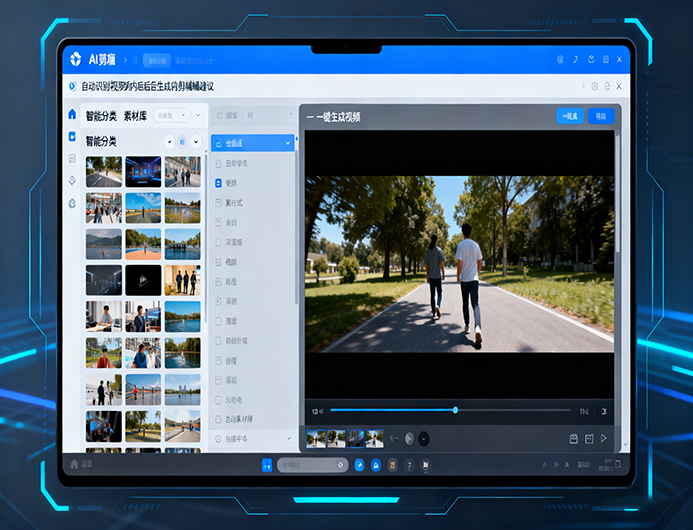Open the document icon in left sidebar
Screen dimensions: 693x530
[72, 158]
